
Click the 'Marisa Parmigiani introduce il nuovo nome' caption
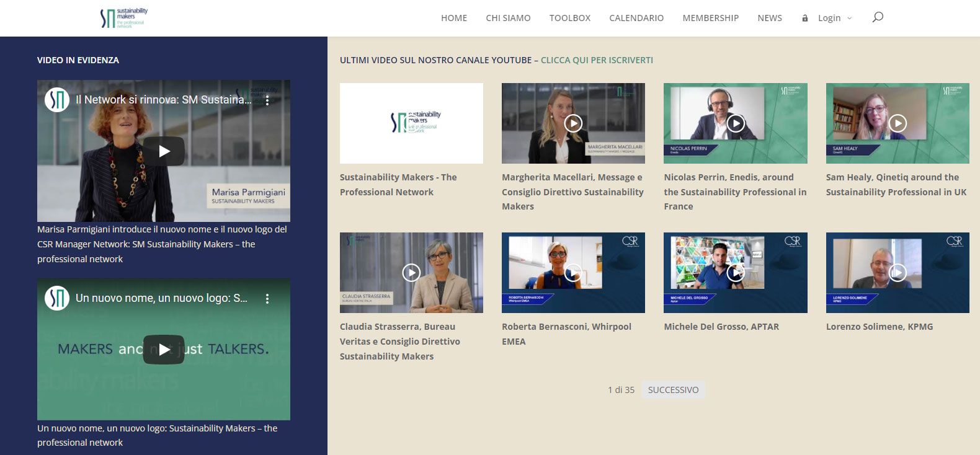point(162,244)
